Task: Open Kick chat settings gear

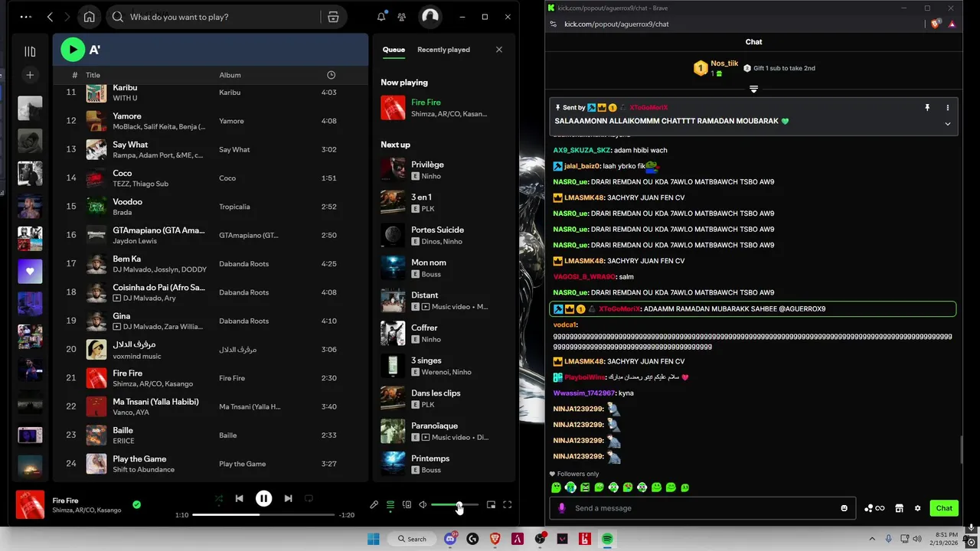Action: coord(917,508)
